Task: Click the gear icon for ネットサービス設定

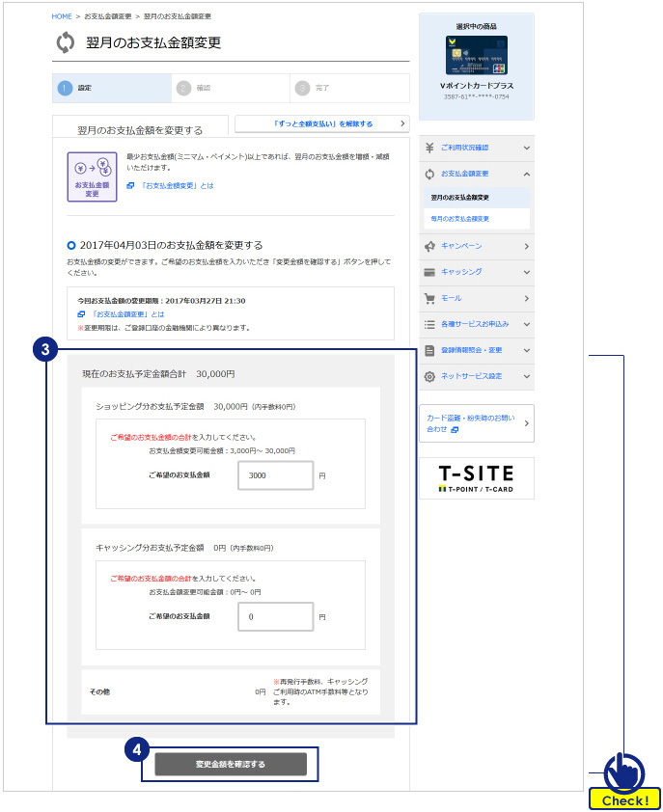Action: [429, 376]
